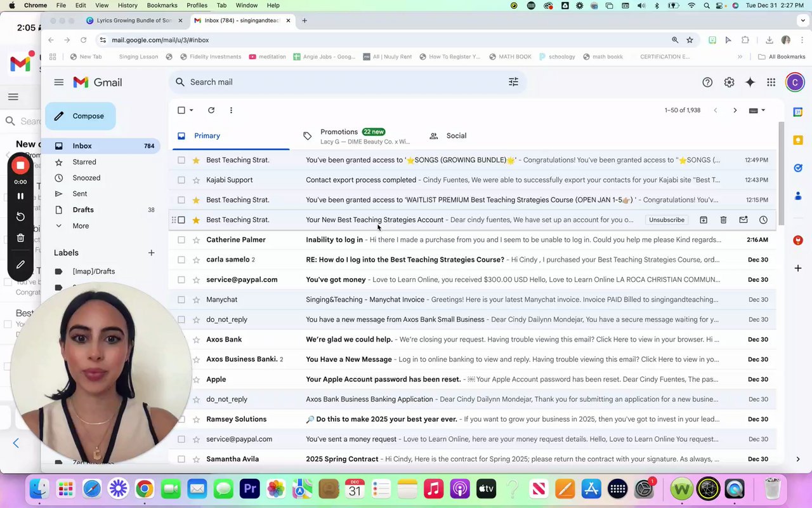812x508 pixels.
Task: Open the History menu in menu bar
Action: coord(128,5)
